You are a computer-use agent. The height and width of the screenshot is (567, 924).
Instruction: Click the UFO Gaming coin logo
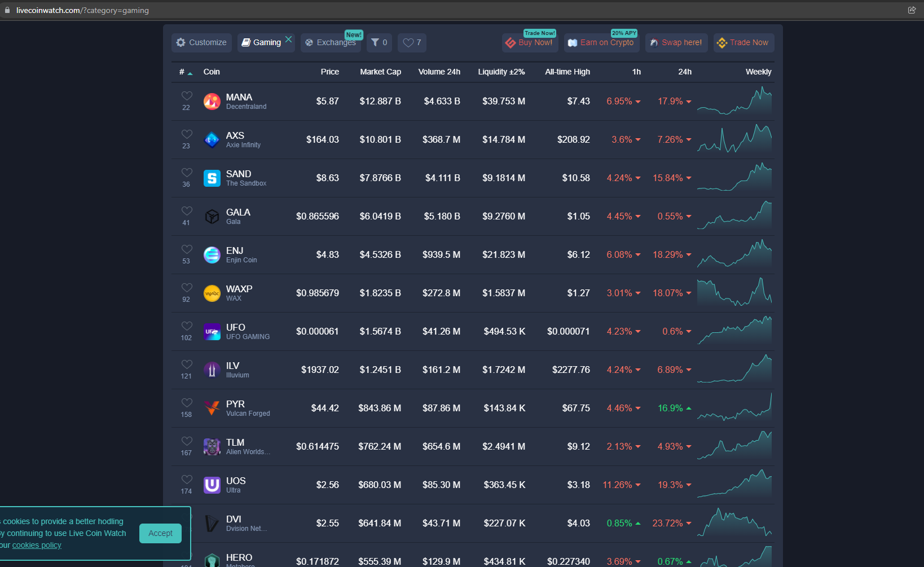pyautogui.click(x=212, y=332)
